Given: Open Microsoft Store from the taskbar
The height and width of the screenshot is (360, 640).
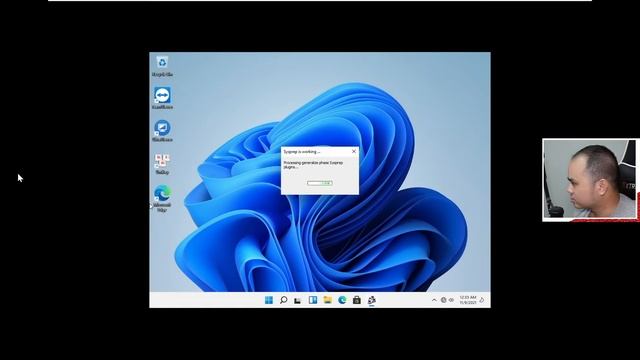Looking at the screenshot, I should click(357, 300).
